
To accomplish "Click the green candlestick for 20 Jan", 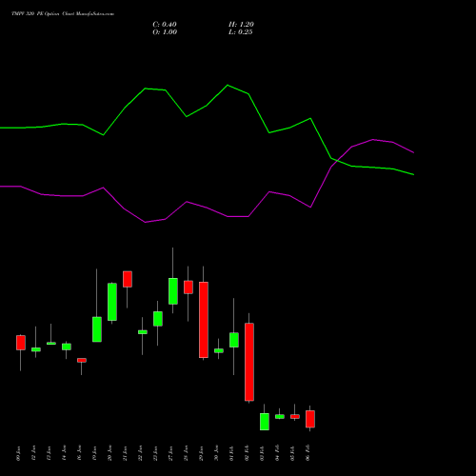I will click(x=112, y=302).
